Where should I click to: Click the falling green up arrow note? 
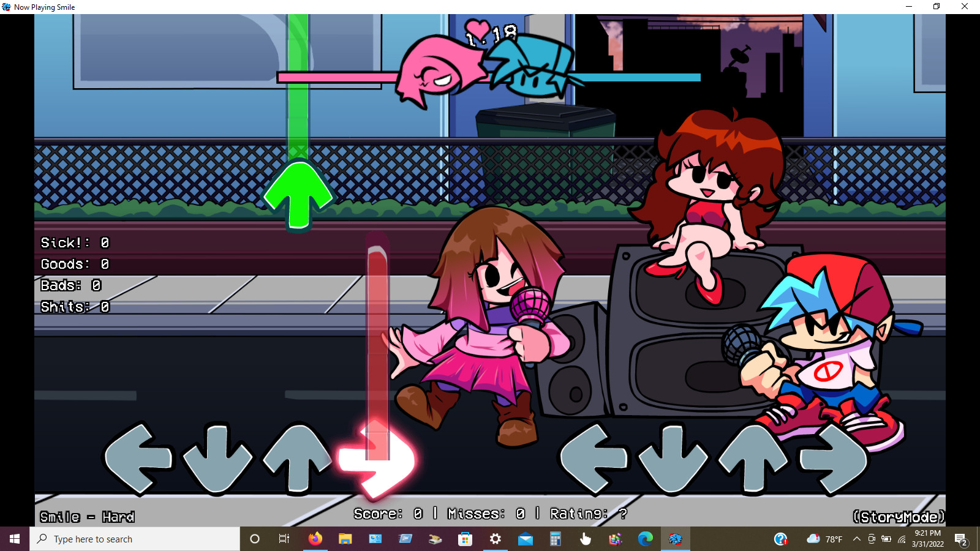tap(298, 195)
